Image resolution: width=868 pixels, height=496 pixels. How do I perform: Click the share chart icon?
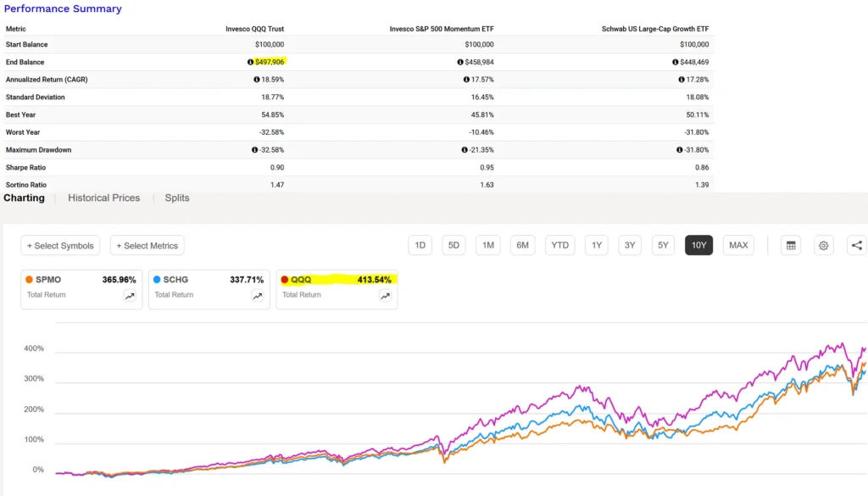(856, 246)
